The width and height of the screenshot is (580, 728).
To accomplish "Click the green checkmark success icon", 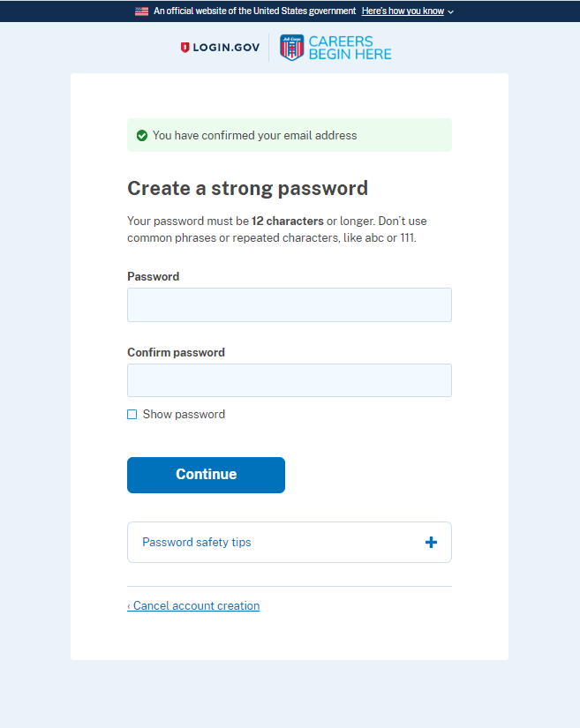I will pyautogui.click(x=142, y=136).
